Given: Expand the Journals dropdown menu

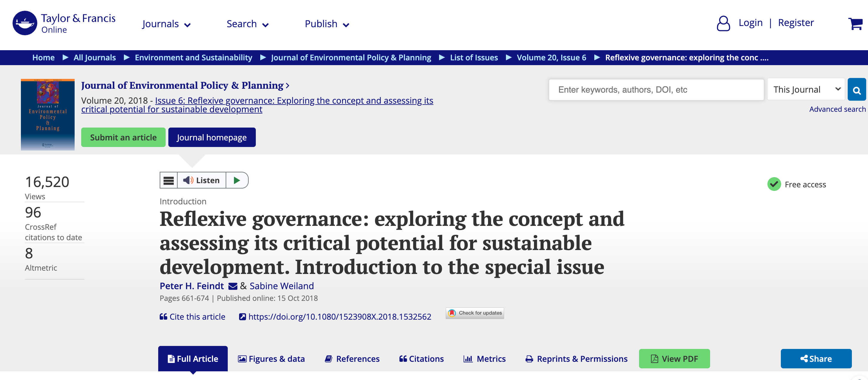Looking at the screenshot, I should (x=167, y=24).
